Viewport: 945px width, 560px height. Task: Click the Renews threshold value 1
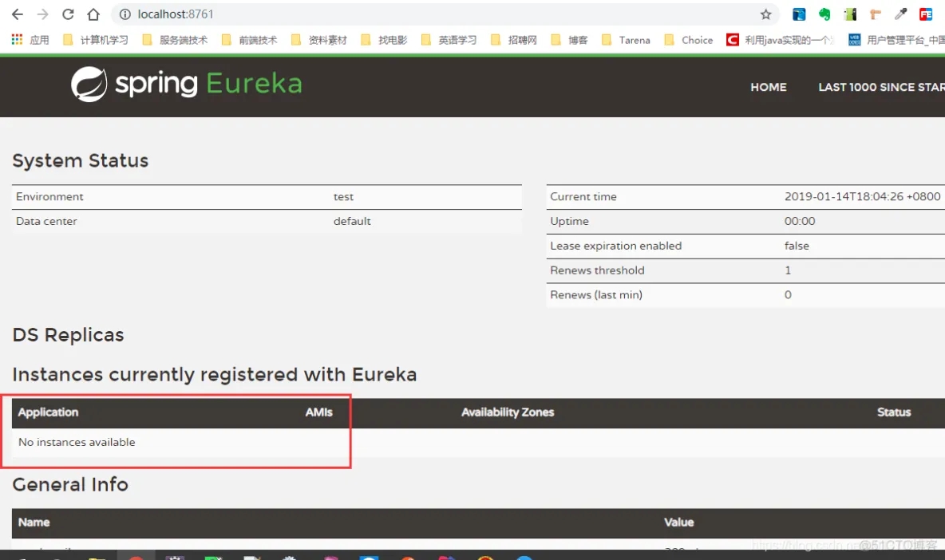click(x=788, y=271)
